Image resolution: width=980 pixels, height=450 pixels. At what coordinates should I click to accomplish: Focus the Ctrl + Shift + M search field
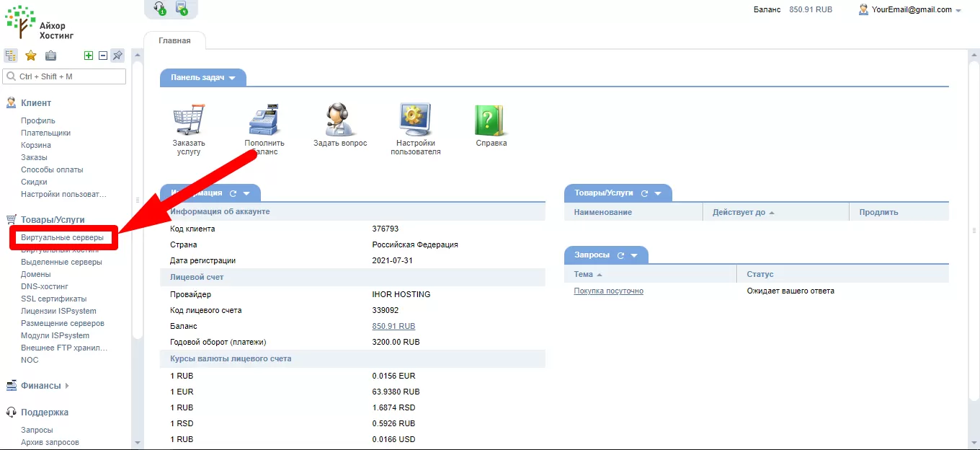pyautogui.click(x=64, y=76)
